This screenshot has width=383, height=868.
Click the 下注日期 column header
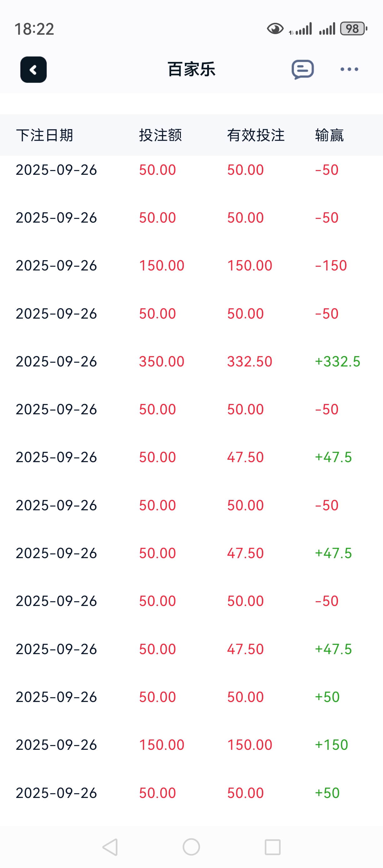[x=44, y=135]
